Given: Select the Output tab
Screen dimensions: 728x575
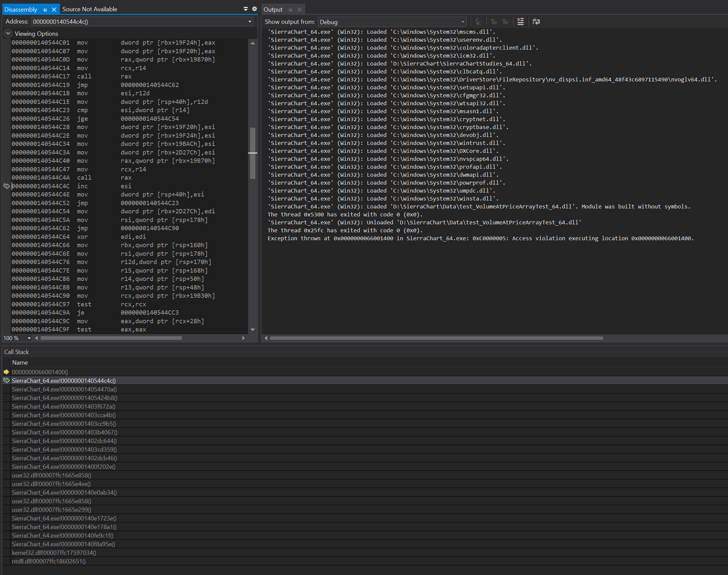Looking at the screenshot, I should [273, 9].
